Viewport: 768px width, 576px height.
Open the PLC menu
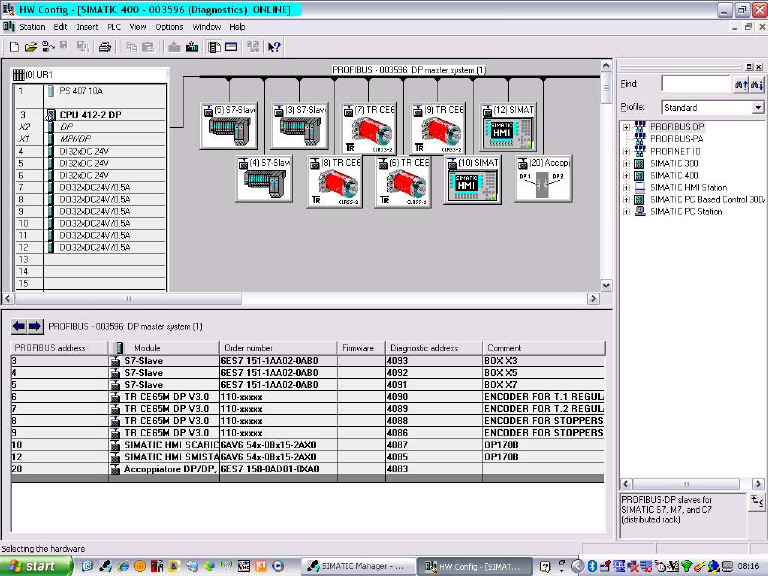click(x=114, y=27)
